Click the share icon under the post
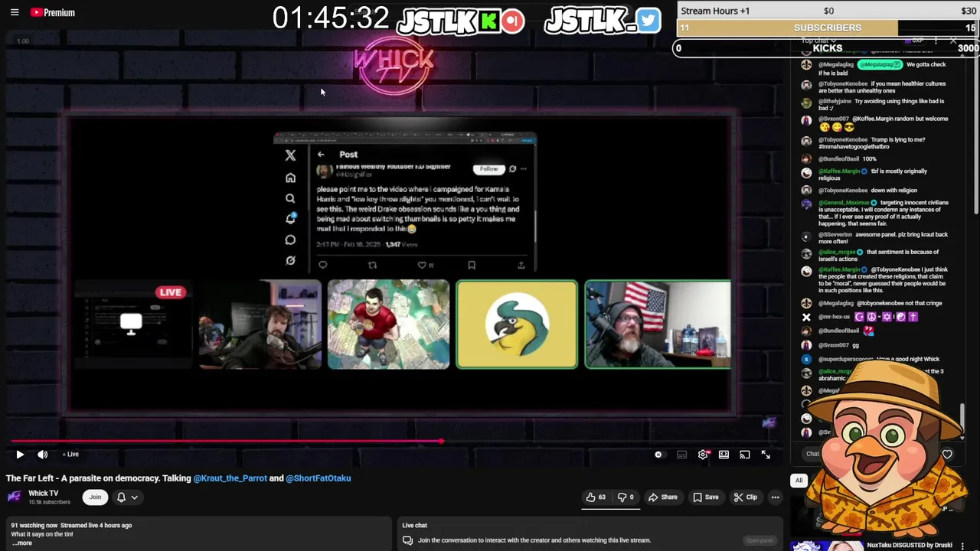This screenshot has height=551, width=980. 521,265
